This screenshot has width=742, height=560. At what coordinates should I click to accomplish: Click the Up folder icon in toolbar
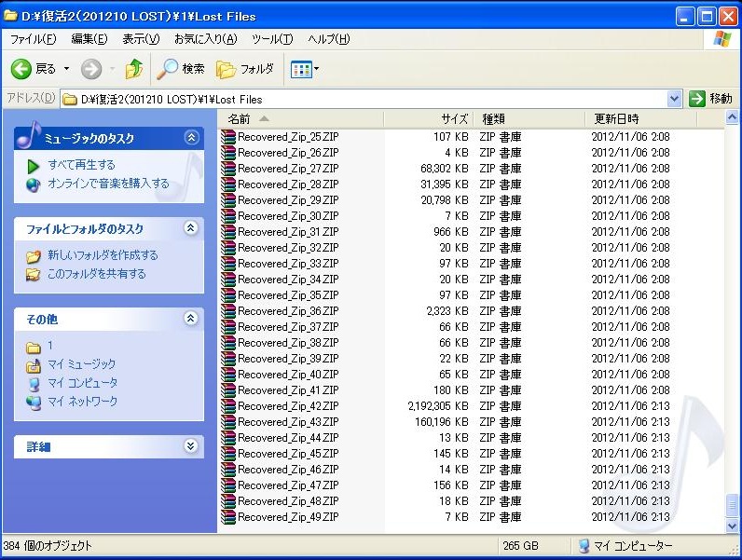coord(134,69)
